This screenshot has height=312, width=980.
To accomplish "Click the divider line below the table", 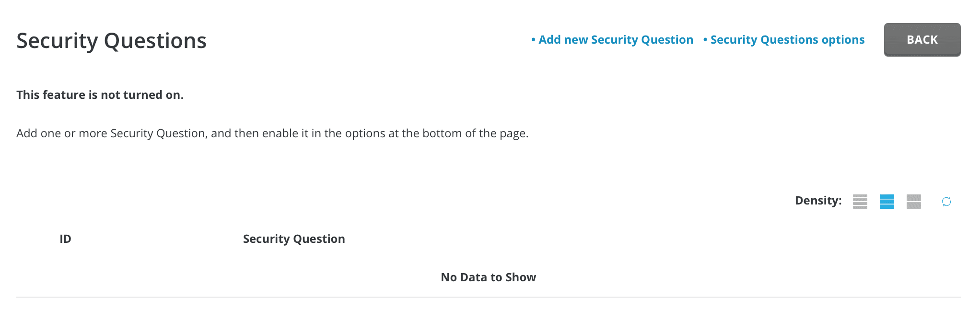I will click(488, 297).
